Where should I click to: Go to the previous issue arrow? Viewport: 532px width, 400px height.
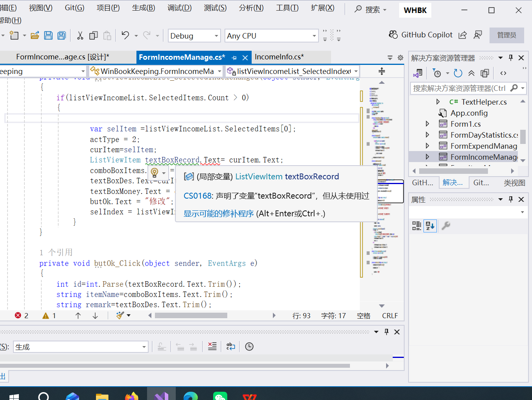pyautogui.click(x=78, y=315)
